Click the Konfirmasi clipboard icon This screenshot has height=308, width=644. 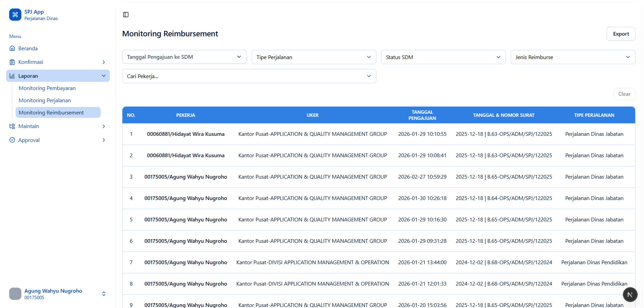coord(12,62)
